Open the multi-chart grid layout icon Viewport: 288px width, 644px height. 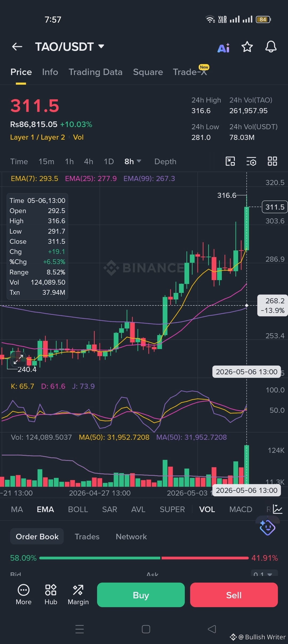coord(272,161)
